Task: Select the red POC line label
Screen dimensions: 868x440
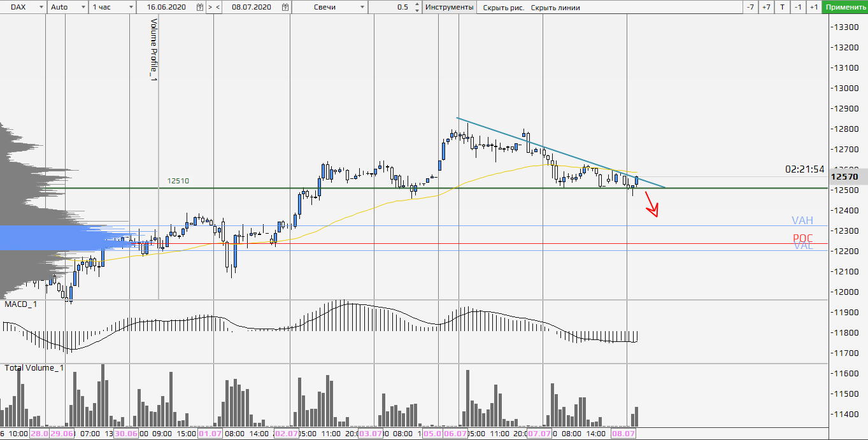Action: point(802,239)
